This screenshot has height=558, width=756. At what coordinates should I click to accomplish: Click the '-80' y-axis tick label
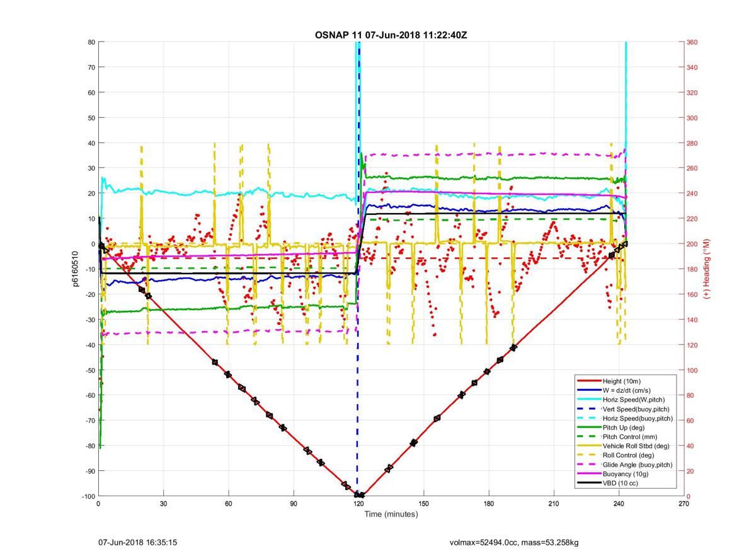pyautogui.click(x=89, y=446)
